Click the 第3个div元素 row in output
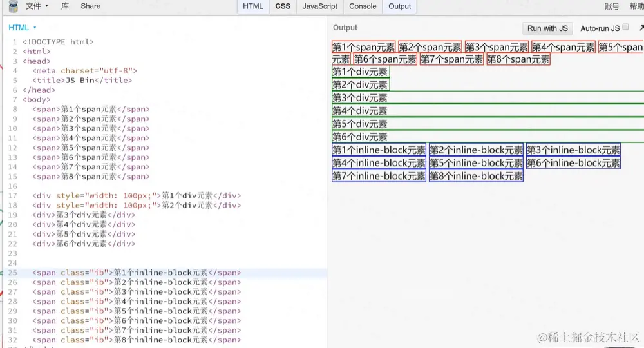Viewport: 644px width, 348px height. [488, 98]
